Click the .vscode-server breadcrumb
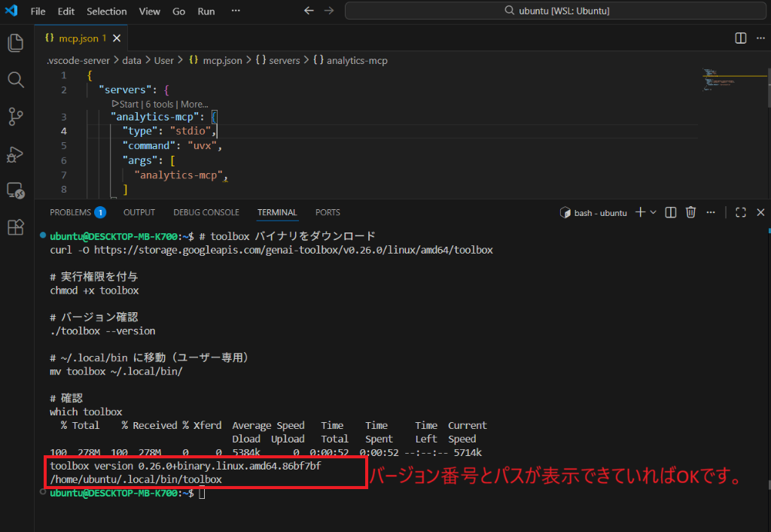 78,60
